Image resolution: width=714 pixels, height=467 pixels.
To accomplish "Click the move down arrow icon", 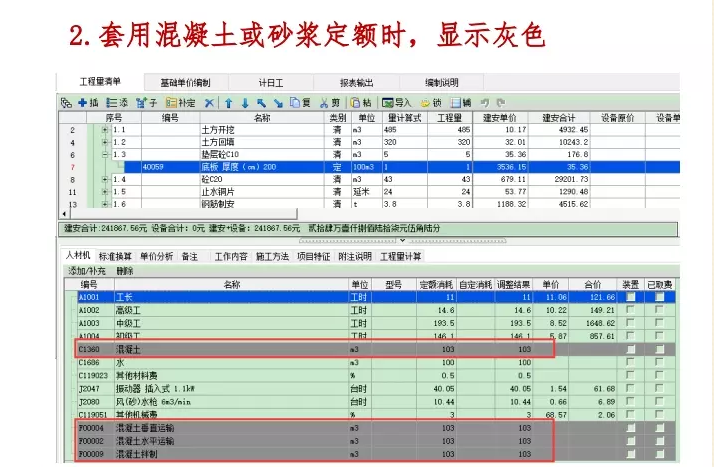I will (244, 103).
